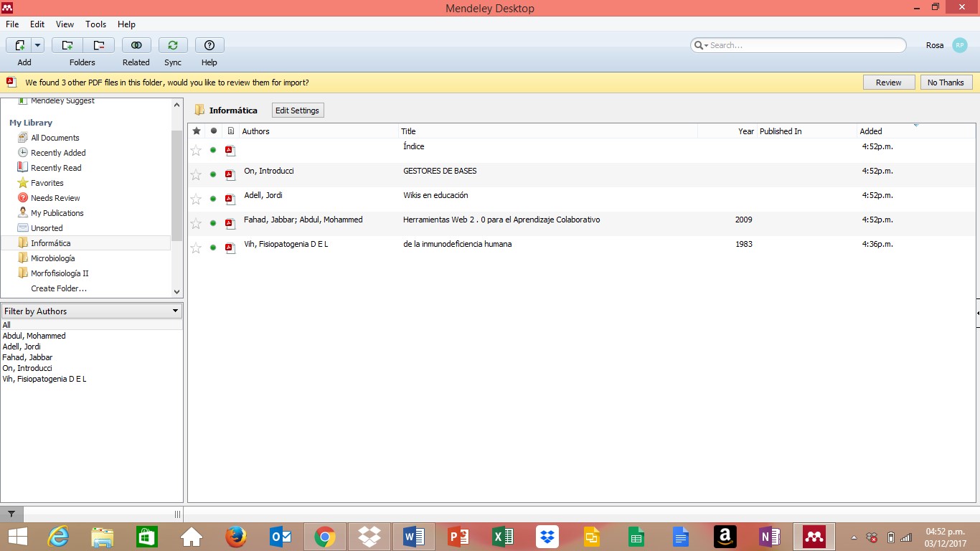Open OneNote from the taskbar
Image resolution: width=980 pixels, height=551 pixels.
click(769, 536)
